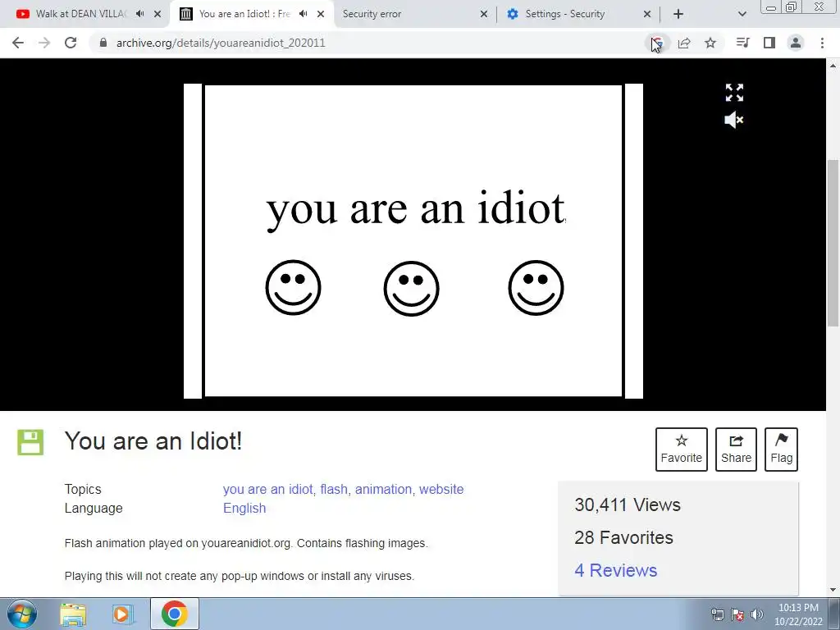The width and height of the screenshot is (840, 630).
Task: Share this page via toolbar icon
Action: coord(684,43)
